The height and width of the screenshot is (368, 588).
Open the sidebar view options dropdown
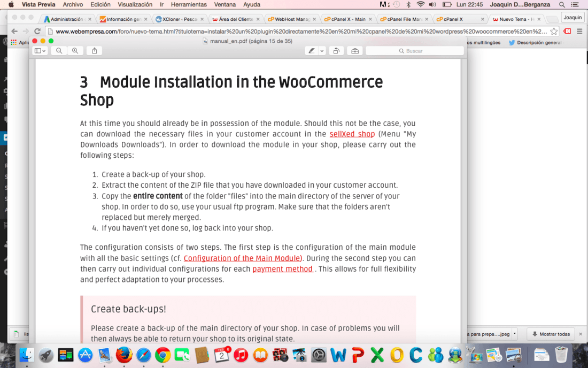pyautogui.click(x=40, y=51)
